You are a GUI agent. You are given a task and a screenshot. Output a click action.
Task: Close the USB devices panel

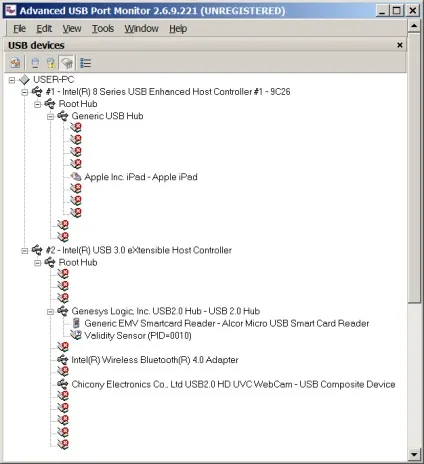400,45
